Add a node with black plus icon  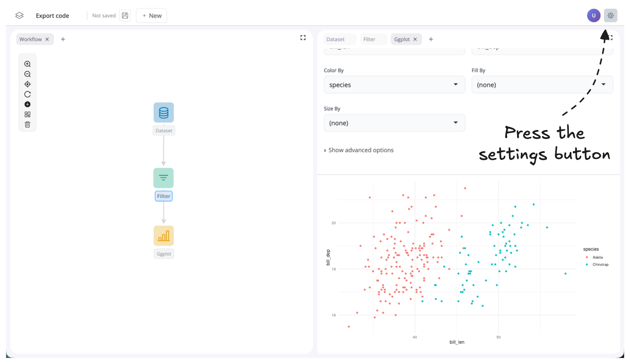tap(27, 104)
